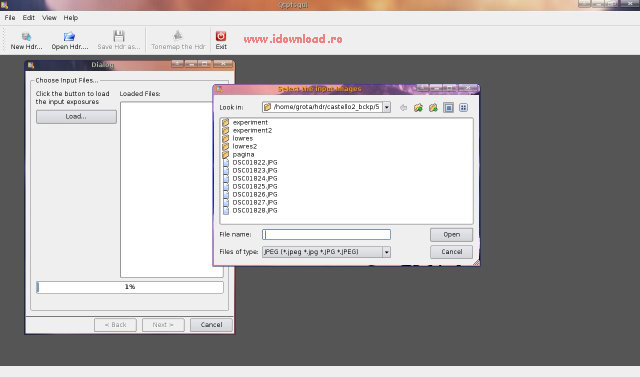Click the New Hdr toolbar icon
This screenshot has height=377, width=640.
(x=27, y=37)
